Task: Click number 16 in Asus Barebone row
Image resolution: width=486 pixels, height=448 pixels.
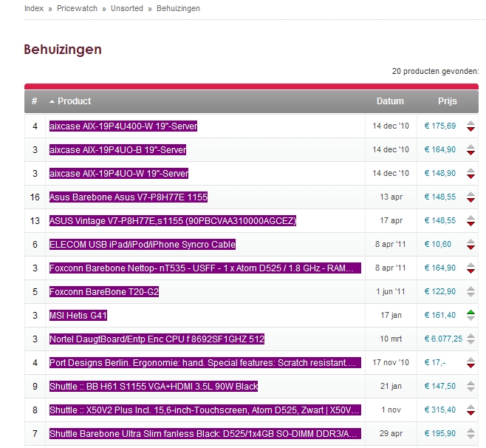Action: [35, 197]
